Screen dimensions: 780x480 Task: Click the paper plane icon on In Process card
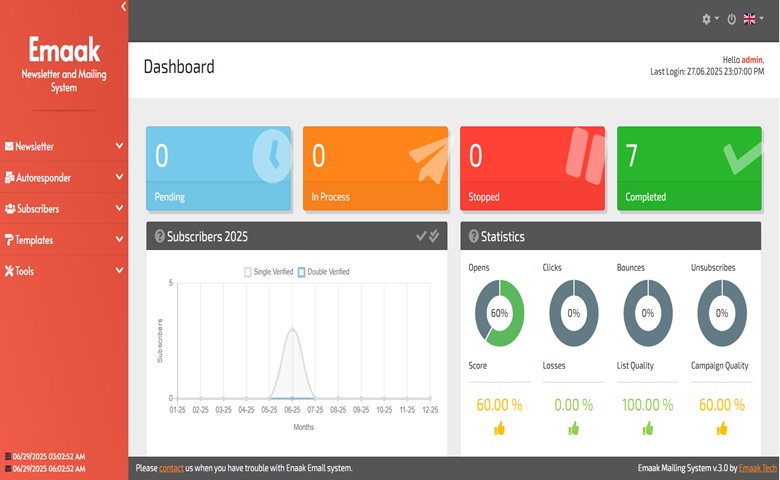[430, 159]
